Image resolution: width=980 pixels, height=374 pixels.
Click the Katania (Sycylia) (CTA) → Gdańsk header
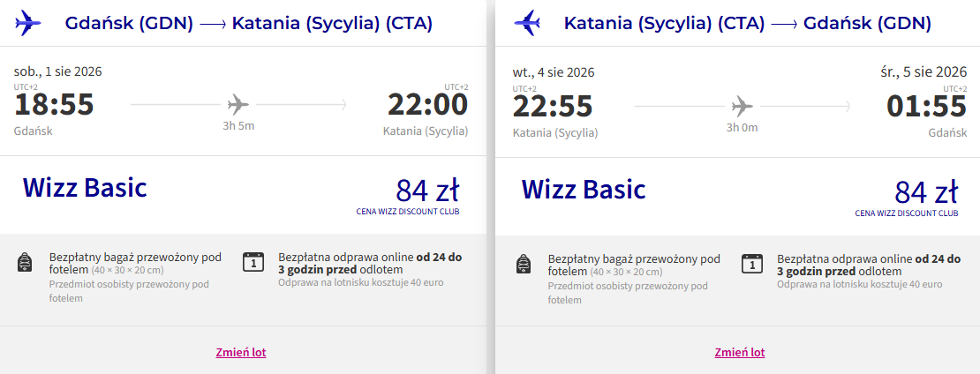coord(748,23)
